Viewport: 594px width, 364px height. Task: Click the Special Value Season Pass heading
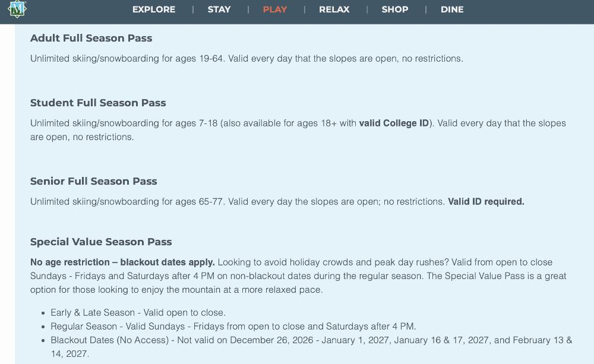pyautogui.click(x=101, y=242)
